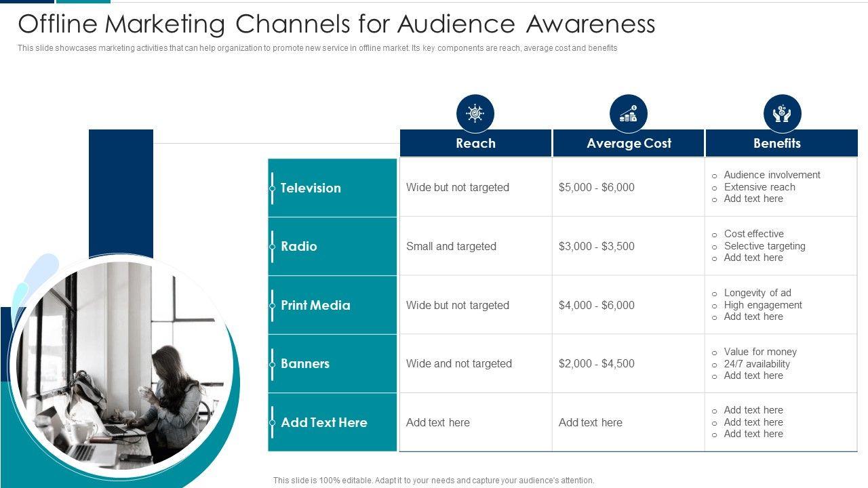This screenshot has height=488, width=868.
Task: Click the slide description subtitle
Action: [317, 48]
